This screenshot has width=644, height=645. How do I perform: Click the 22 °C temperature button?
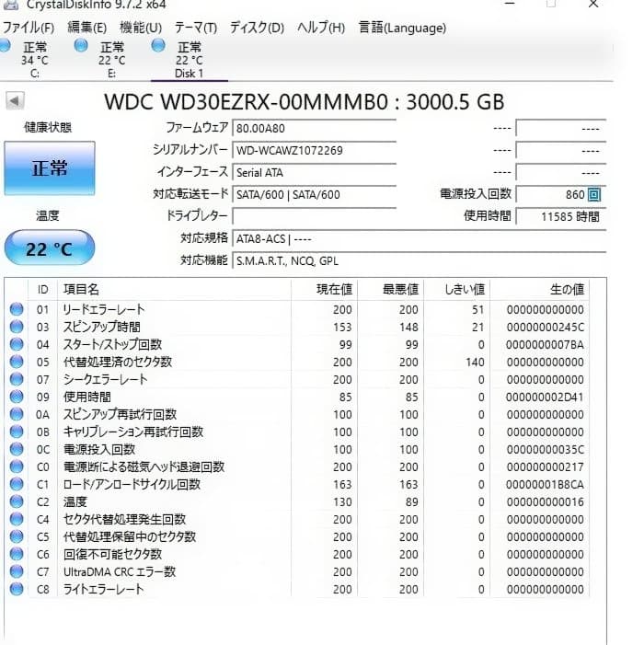click(50, 248)
